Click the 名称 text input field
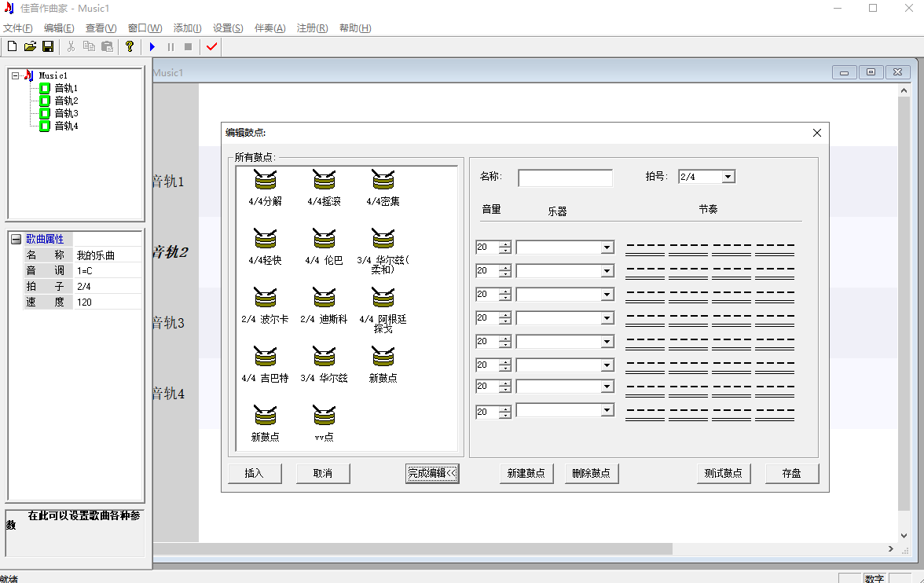 pos(565,178)
